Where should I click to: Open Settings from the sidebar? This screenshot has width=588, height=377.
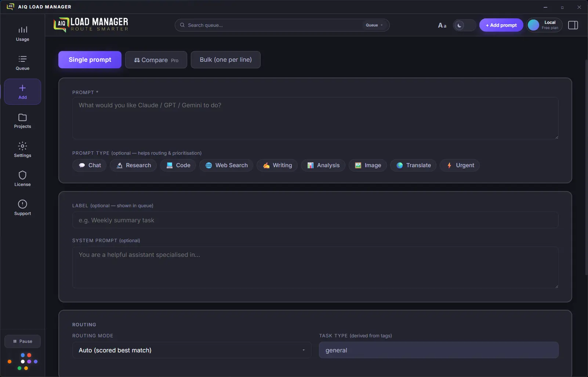pos(22,150)
